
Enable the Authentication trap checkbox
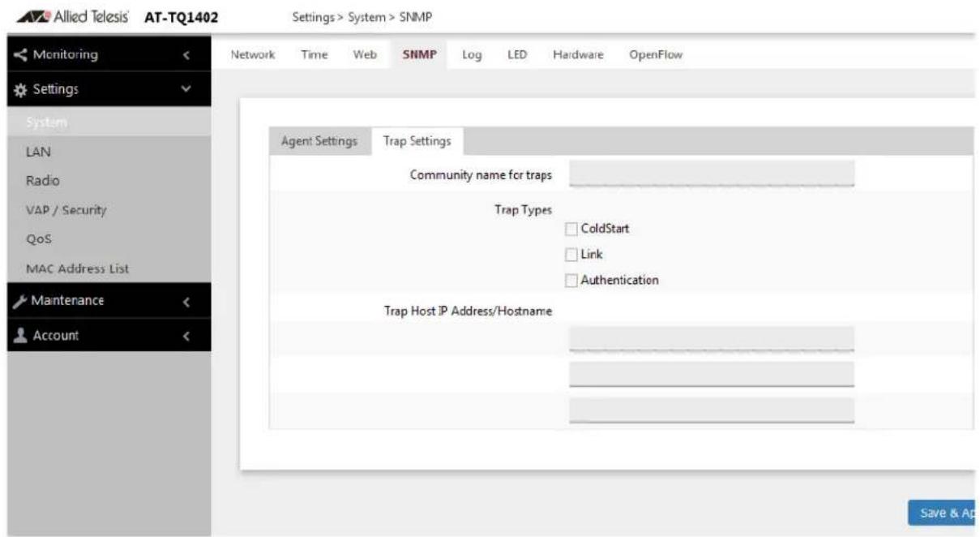[x=572, y=281]
